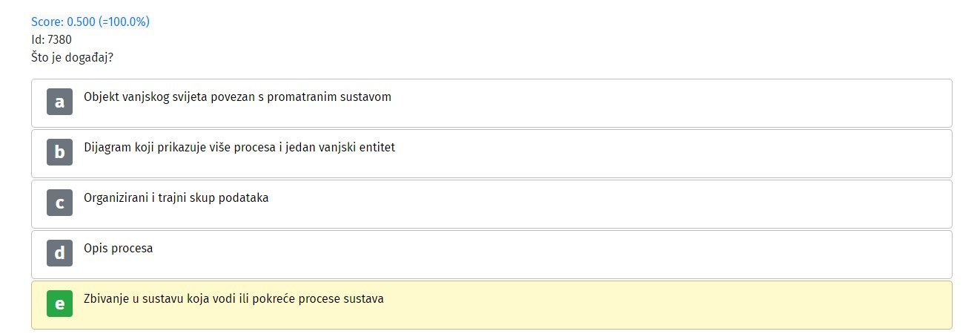Click the gray letter 'c' badge

click(59, 203)
